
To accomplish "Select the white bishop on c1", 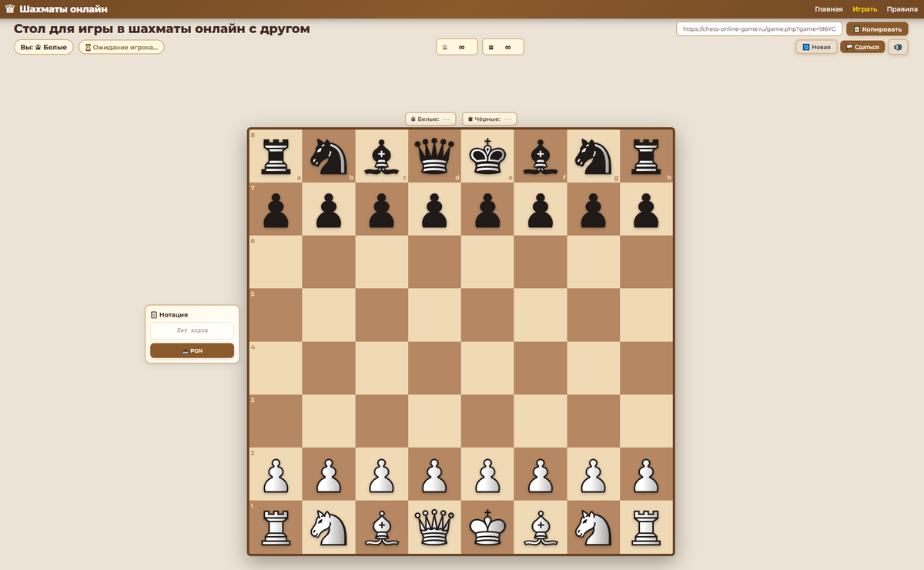I will [382, 527].
